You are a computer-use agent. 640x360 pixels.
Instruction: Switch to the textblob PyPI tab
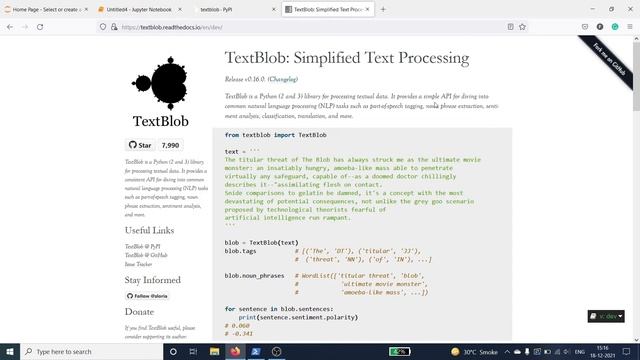click(x=234, y=9)
